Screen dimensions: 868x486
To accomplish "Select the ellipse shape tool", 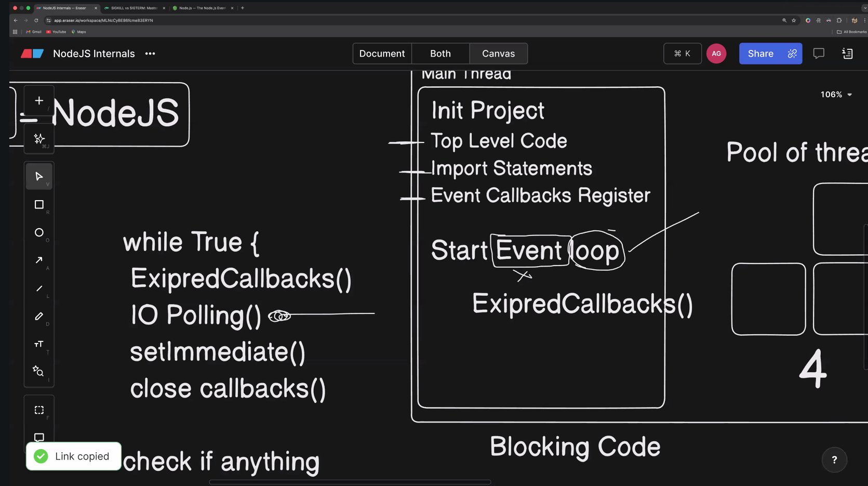I will 39,232.
